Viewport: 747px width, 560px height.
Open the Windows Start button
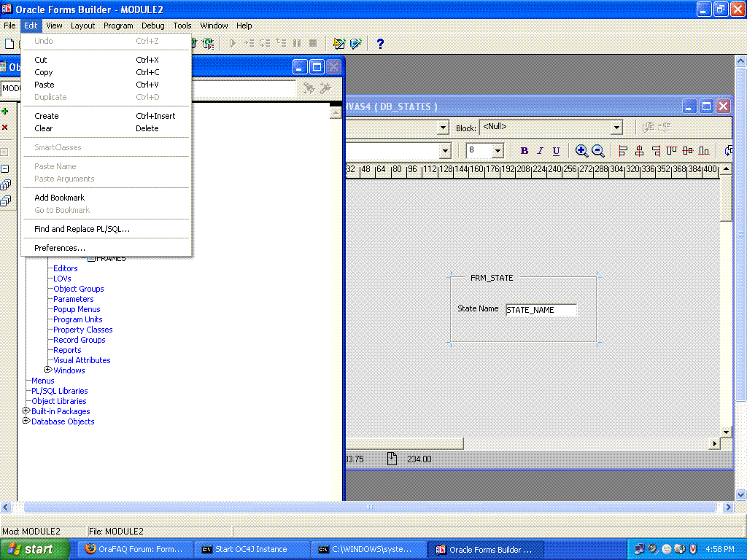pos(35,549)
